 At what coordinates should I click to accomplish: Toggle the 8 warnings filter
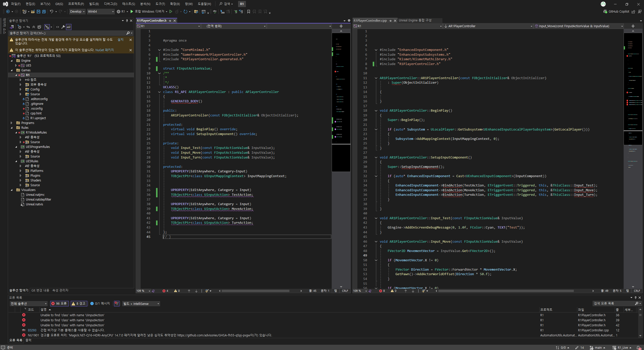tap(79, 304)
